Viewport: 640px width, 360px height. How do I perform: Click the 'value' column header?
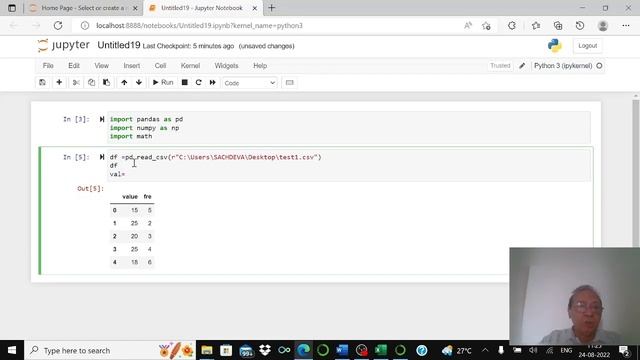coord(130,197)
